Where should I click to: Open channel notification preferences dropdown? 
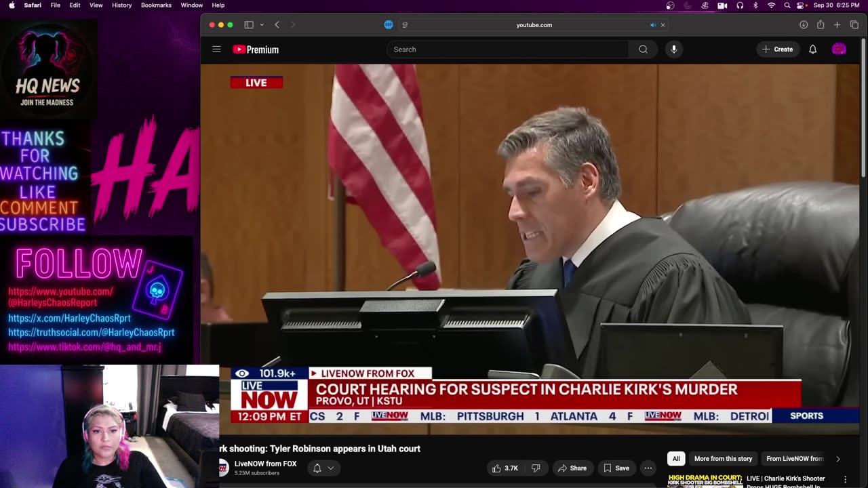click(323, 468)
